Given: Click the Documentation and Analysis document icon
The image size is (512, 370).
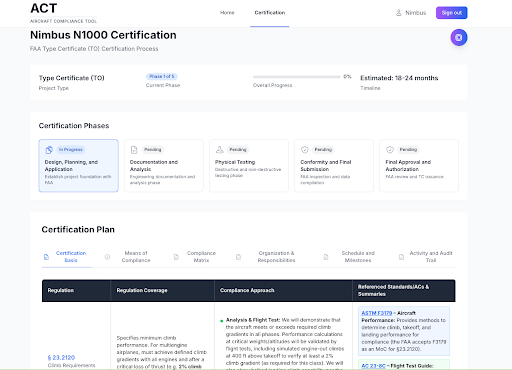Looking at the screenshot, I should pos(134,150).
